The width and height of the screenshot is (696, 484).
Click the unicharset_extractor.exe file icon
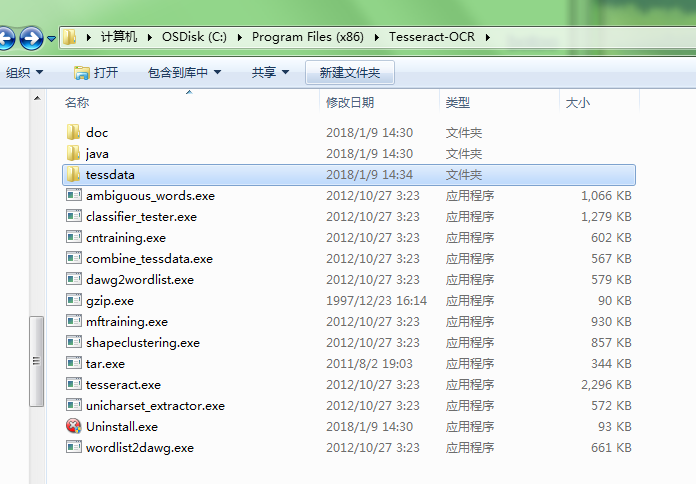[74, 405]
